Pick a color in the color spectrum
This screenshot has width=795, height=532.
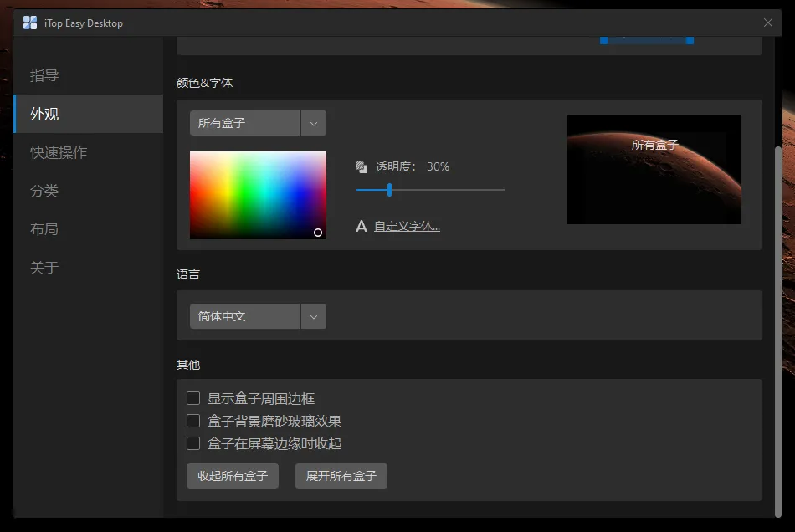click(x=258, y=195)
